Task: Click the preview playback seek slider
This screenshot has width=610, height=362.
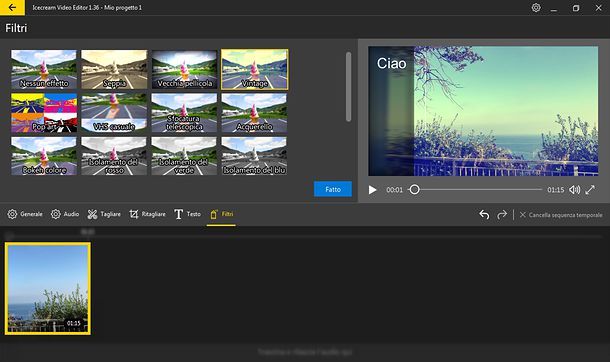Action: (x=475, y=190)
